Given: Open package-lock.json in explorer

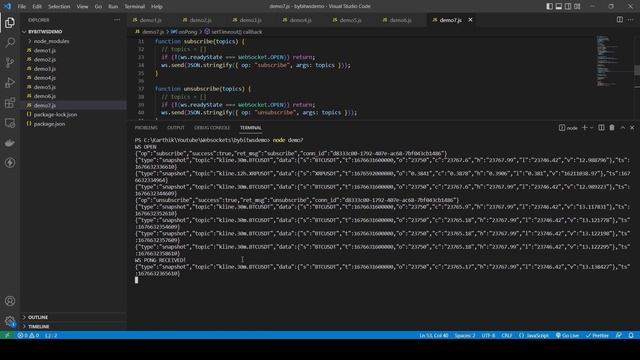Looking at the screenshot, I should tap(73, 115).
